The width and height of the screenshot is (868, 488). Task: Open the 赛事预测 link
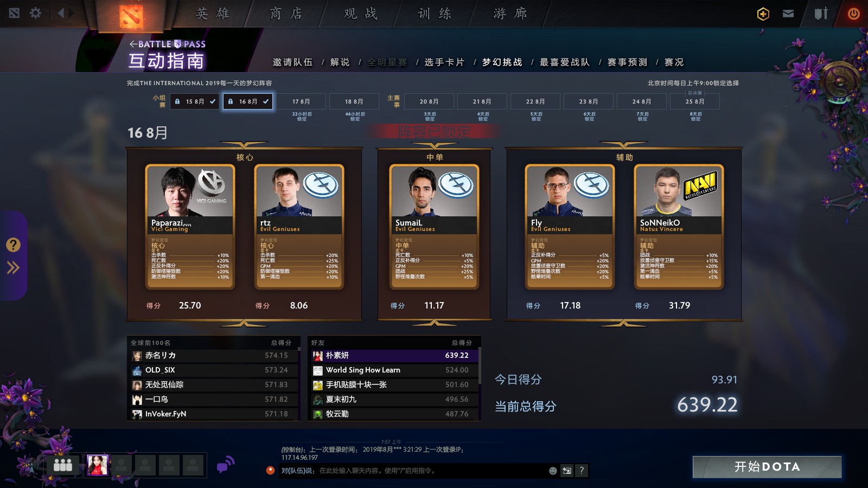coord(628,62)
